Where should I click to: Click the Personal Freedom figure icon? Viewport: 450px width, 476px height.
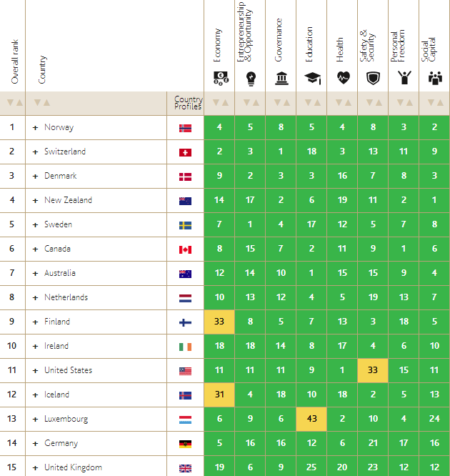tap(404, 78)
